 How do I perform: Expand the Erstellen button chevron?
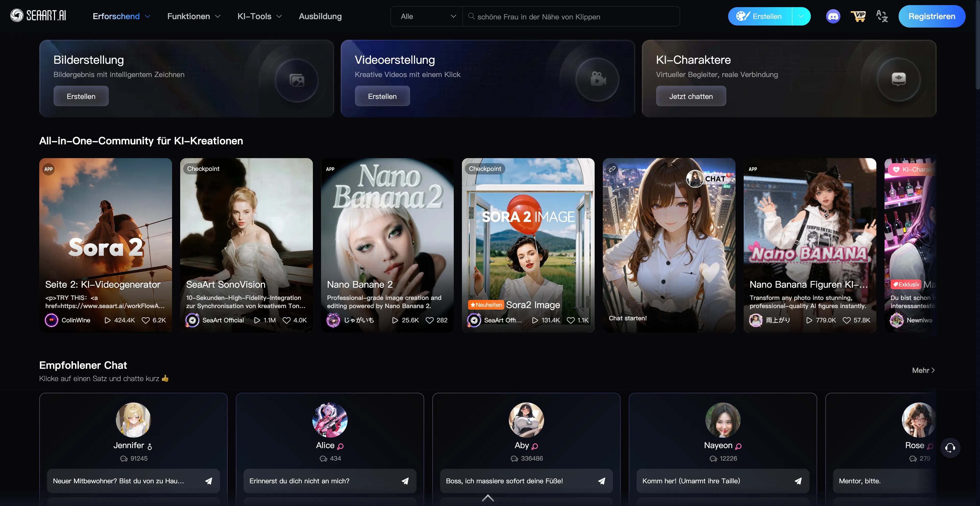tap(801, 16)
